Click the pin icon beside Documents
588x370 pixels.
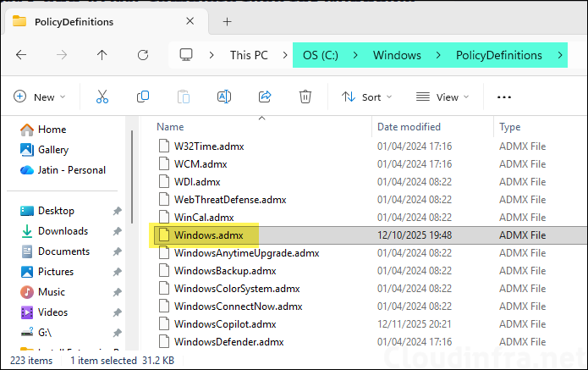click(x=118, y=251)
